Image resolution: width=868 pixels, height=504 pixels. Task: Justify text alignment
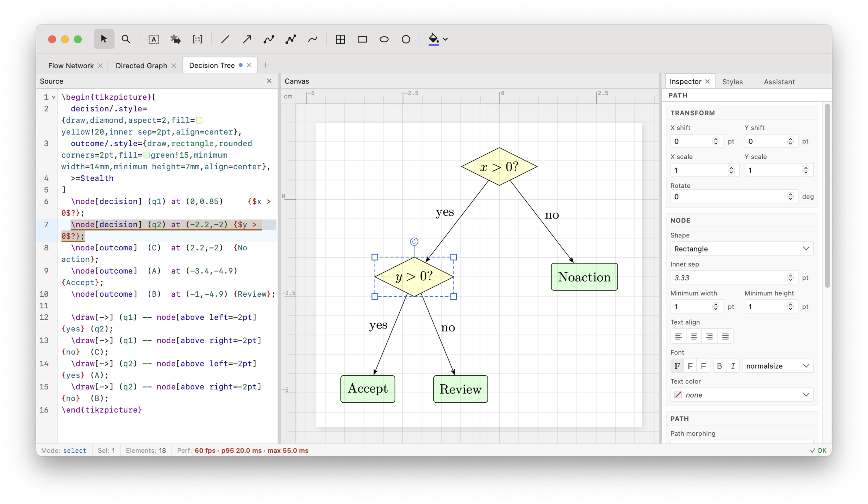[x=725, y=336]
